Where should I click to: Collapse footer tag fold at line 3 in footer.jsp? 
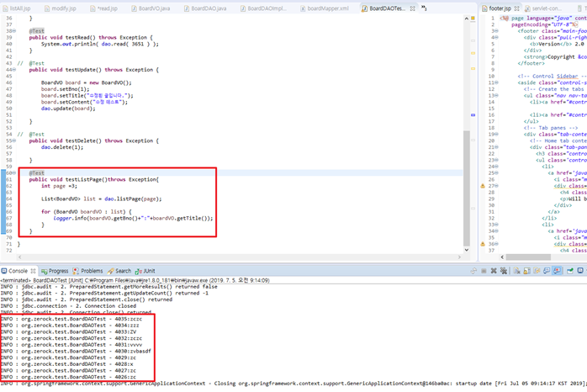497,31
